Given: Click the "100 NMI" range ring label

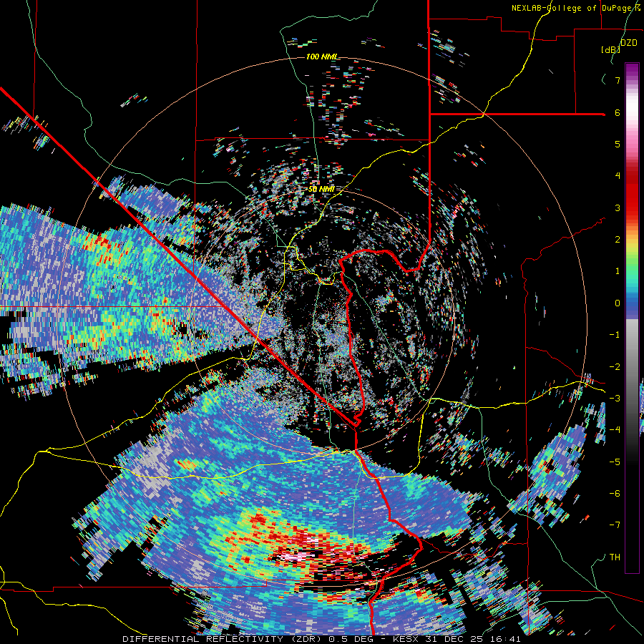Looking at the screenshot, I should point(321,57).
